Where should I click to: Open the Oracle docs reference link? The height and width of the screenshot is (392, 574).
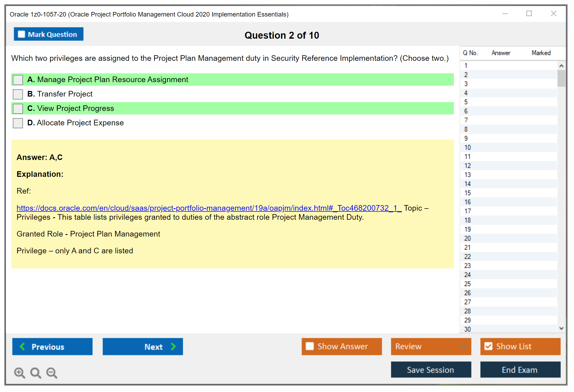[209, 208]
